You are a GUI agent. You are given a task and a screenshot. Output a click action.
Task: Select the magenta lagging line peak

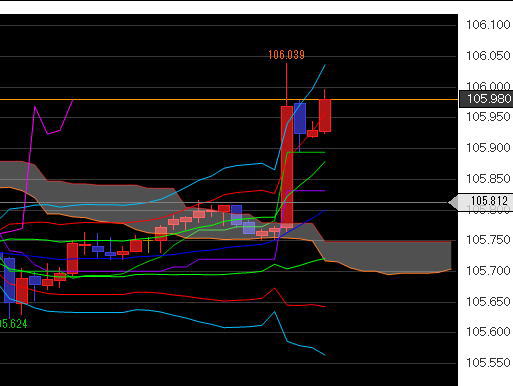coord(35,107)
